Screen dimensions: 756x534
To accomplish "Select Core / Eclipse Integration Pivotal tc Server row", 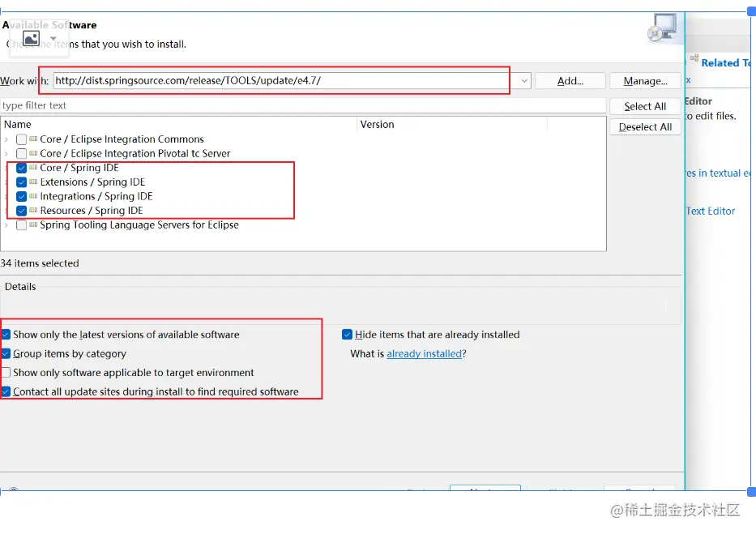I will 135,154.
